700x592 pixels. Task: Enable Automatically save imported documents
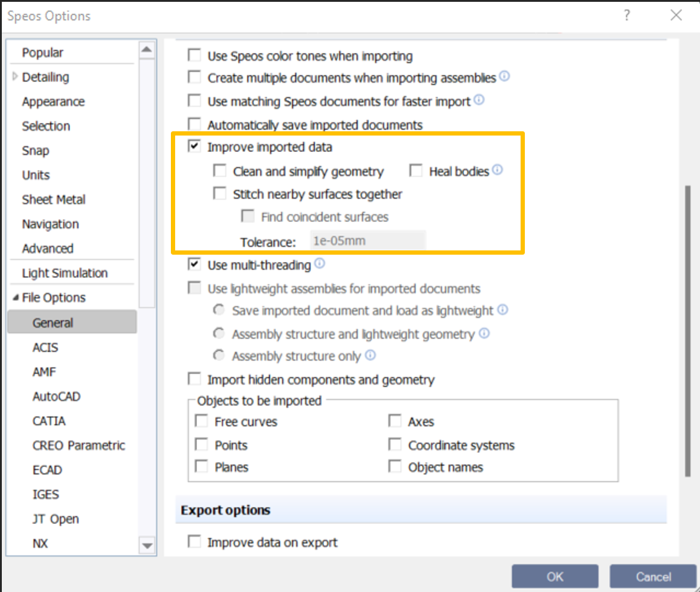point(194,123)
